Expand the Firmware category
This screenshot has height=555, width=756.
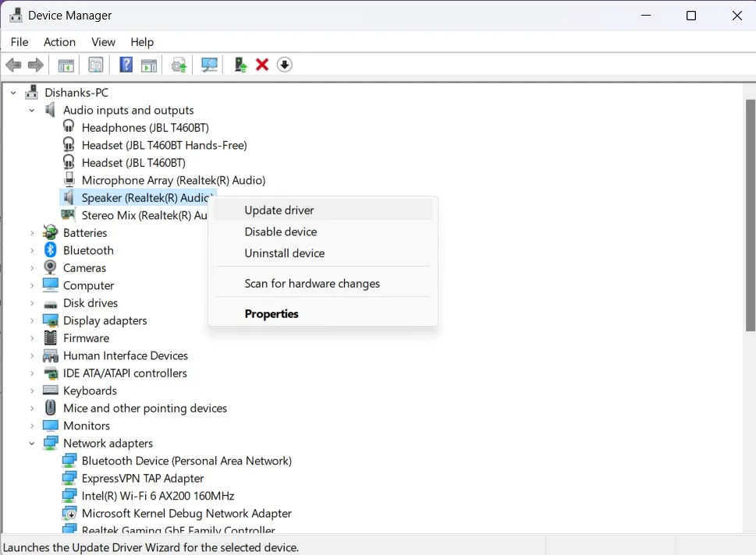pyautogui.click(x=32, y=338)
